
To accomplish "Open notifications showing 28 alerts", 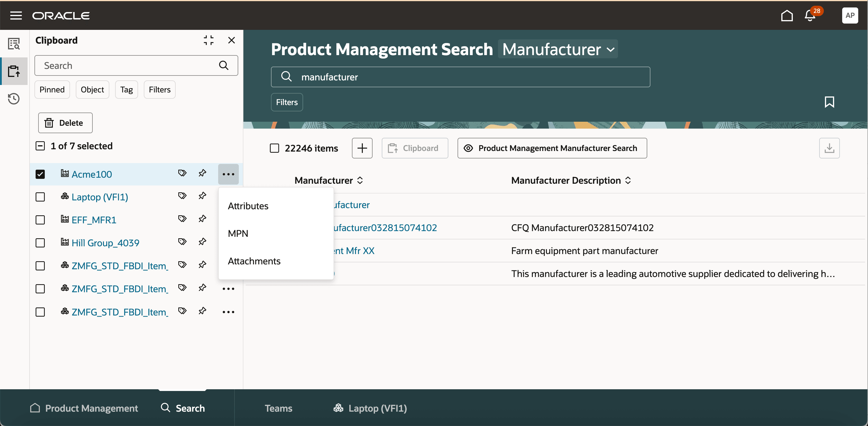I will (x=809, y=16).
